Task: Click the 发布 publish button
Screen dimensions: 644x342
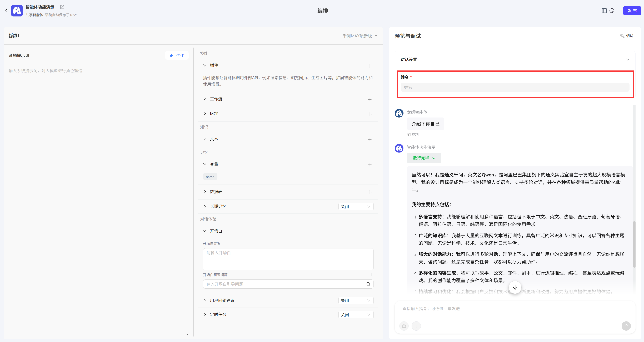Action: (x=632, y=11)
